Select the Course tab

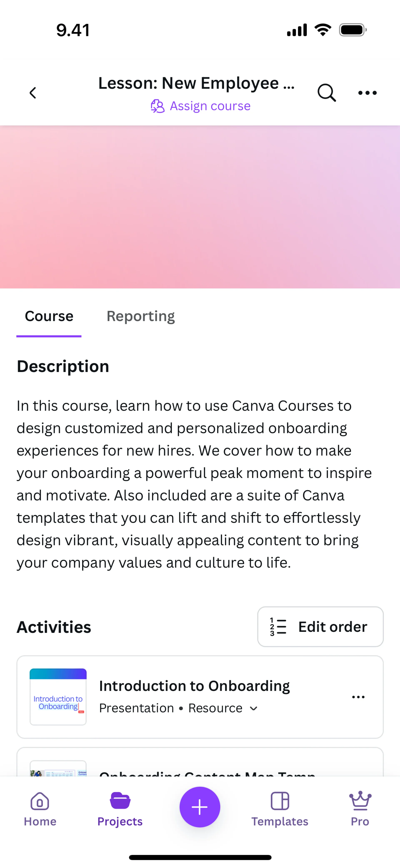pos(49,316)
